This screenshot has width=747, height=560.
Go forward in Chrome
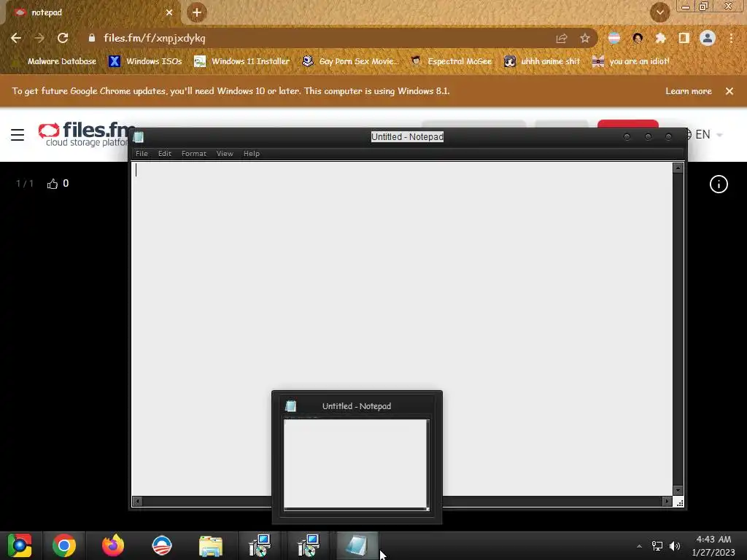(39, 38)
